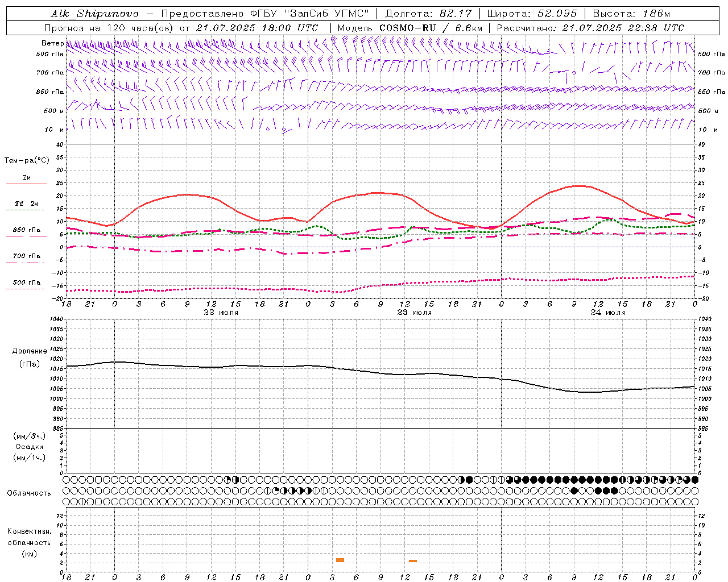Click the 22 июля date label

click(221, 313)
